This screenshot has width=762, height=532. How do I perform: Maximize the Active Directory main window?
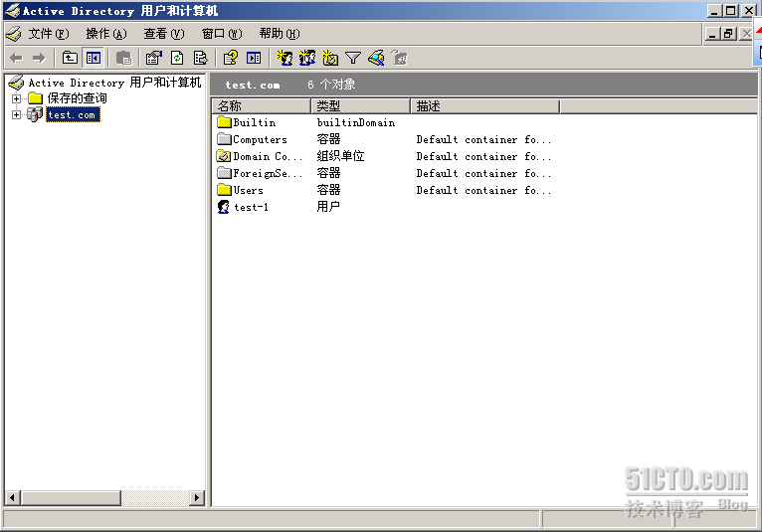730,10
